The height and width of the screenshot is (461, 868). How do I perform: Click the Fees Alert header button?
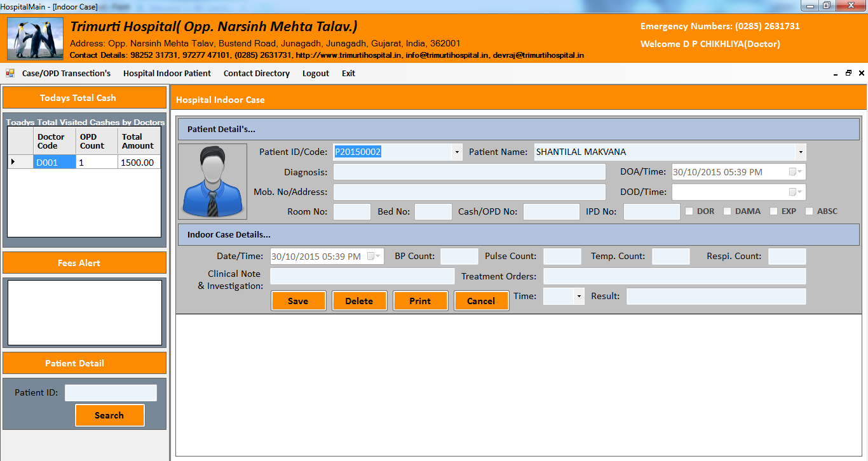tap(85, 263)
